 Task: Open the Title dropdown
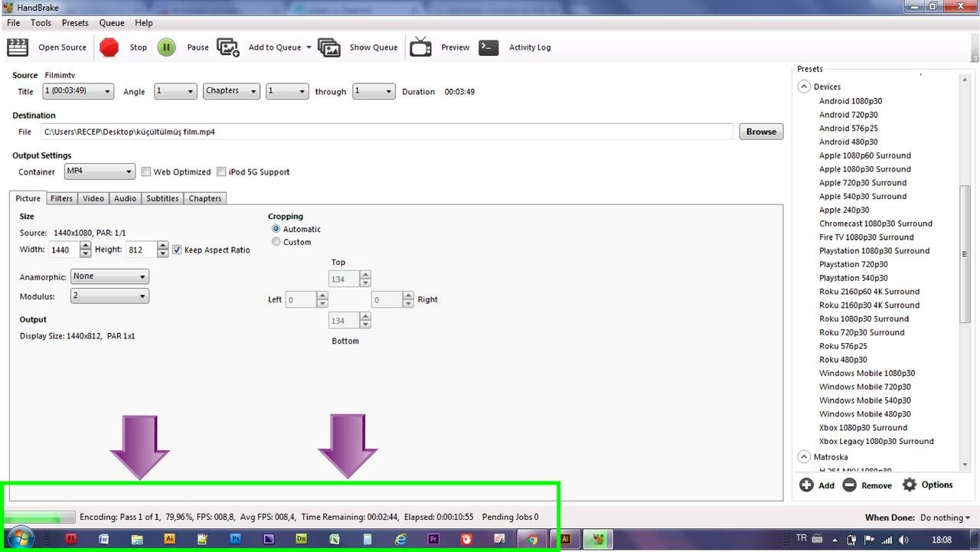(78, 91)
